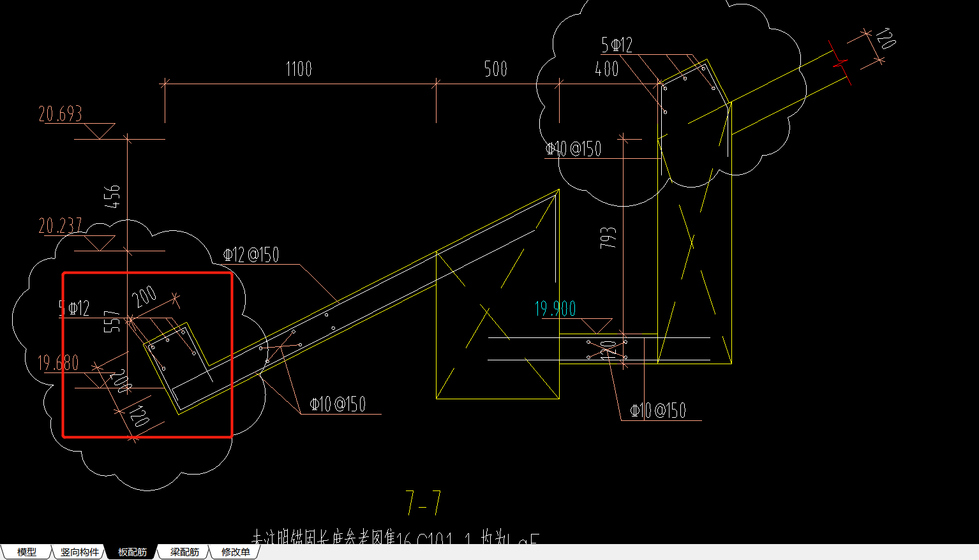
Task: Select the cyan 19.900 elevation label
Action: tap(555, 309)
